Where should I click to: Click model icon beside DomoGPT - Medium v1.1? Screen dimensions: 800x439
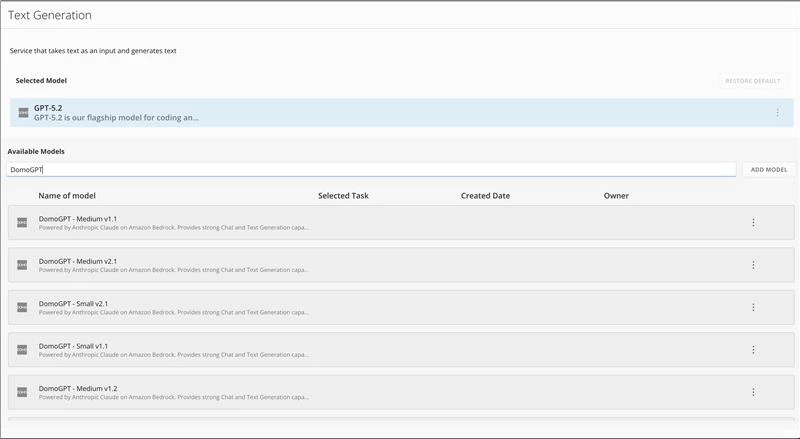coord(22,223)
